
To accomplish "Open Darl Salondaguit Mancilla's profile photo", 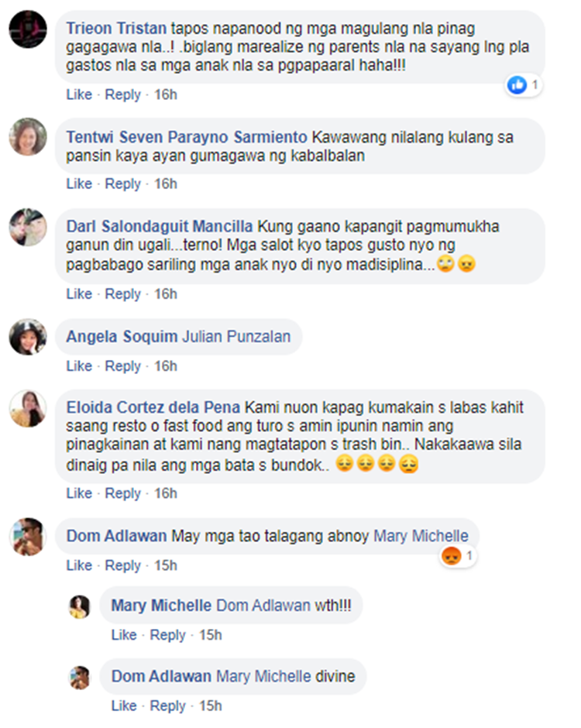I will (x=28, y=227).
